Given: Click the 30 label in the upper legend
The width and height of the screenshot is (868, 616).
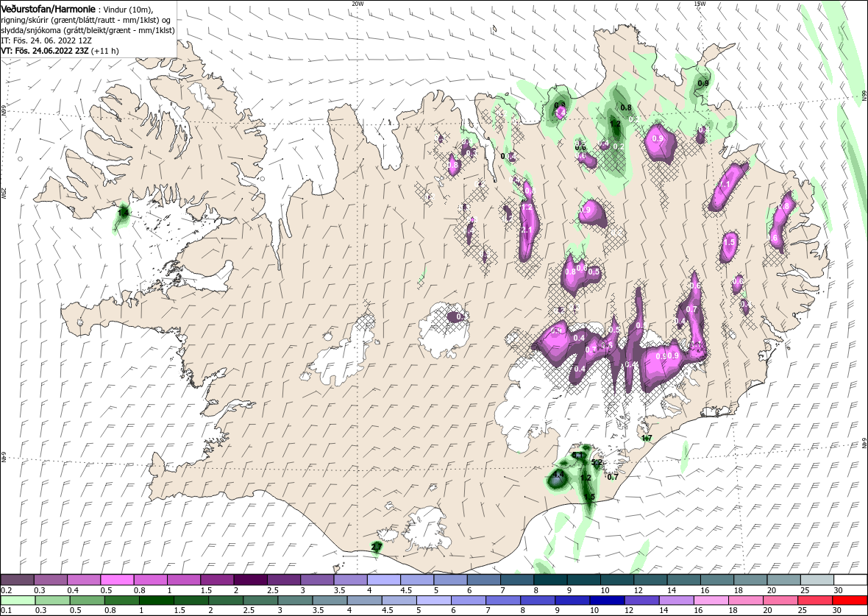Looking at the screenshot, I should pos(839,590).
